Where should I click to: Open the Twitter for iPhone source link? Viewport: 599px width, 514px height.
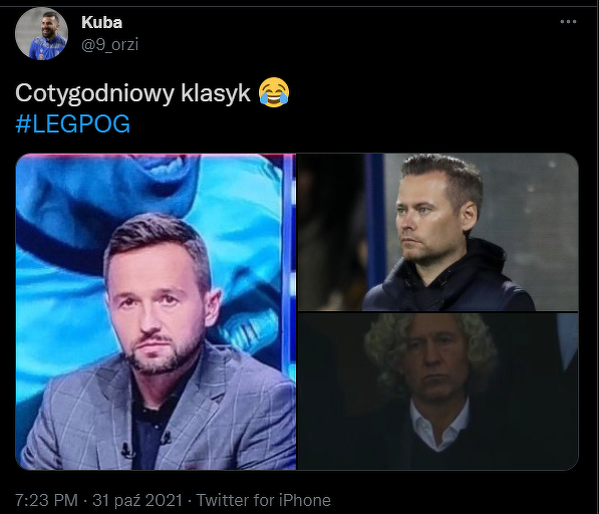264,500
